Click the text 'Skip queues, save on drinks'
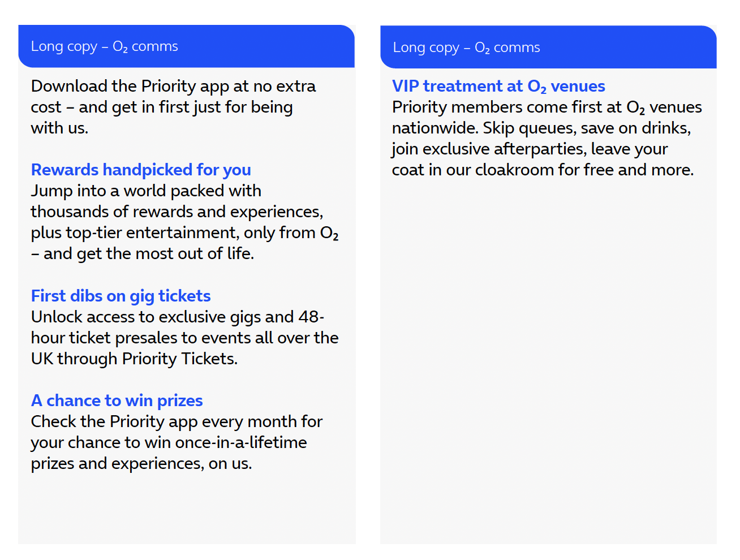This screenshot has height=560, width=740. [586, 128]
